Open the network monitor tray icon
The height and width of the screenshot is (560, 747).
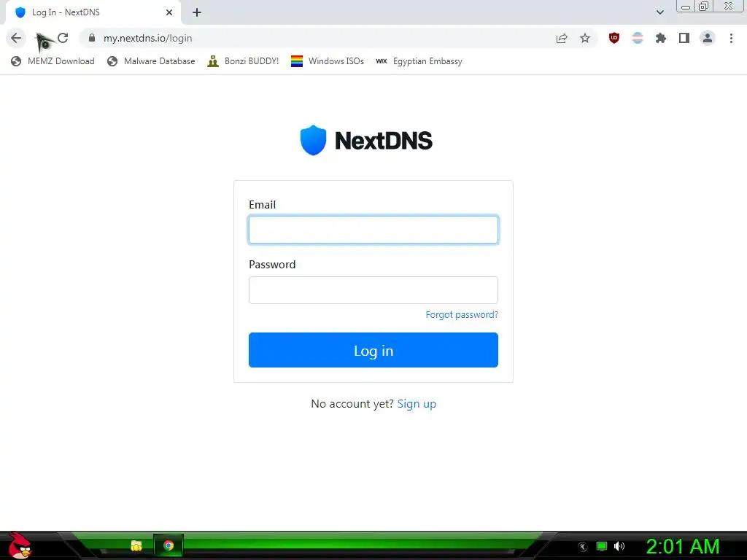pos(602,546)
